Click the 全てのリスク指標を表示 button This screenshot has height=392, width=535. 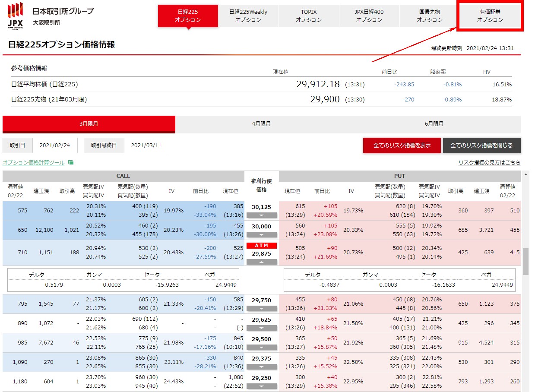(x=402, y=145)
